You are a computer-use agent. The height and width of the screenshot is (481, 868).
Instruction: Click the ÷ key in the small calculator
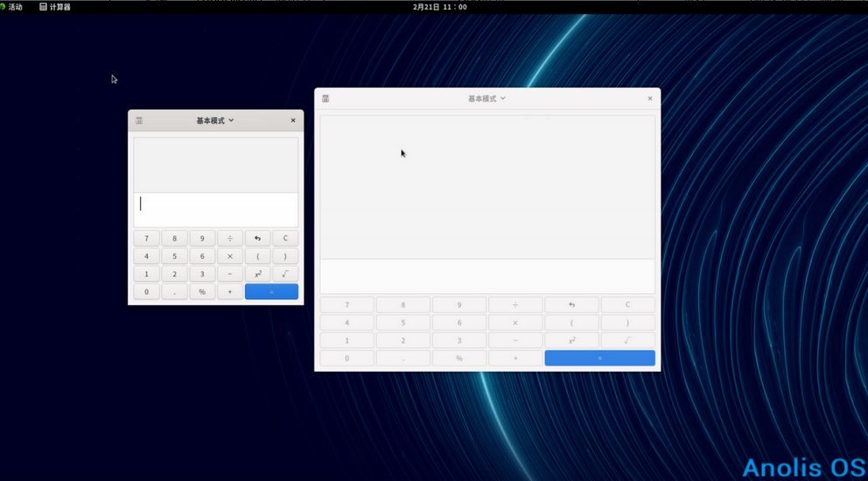coord(230,239)
